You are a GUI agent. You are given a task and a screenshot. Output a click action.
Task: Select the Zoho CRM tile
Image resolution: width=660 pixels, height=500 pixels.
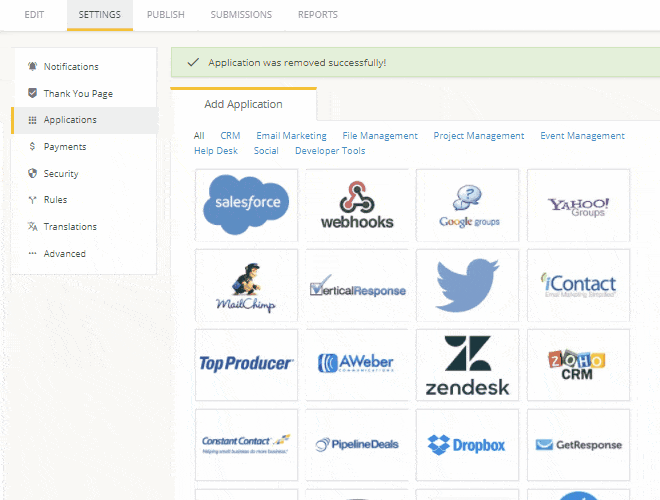coord(578,365)
